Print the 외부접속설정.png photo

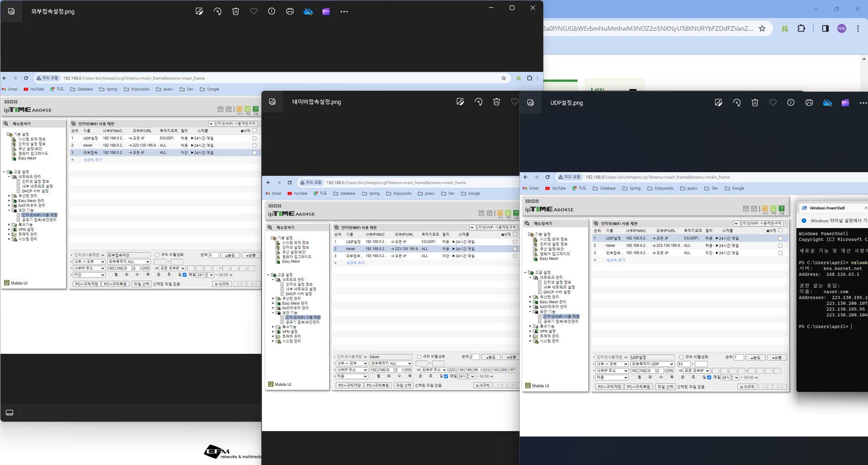(x=290, y=11)
